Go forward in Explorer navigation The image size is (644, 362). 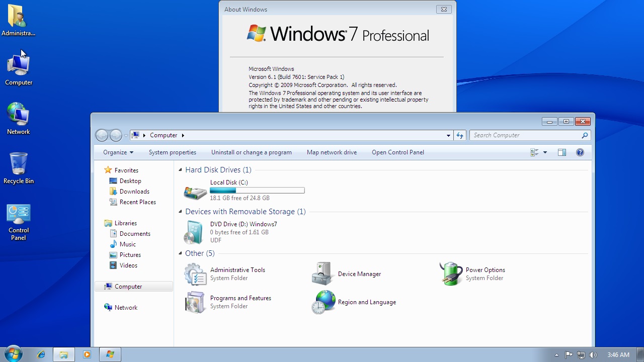pyautogui.click(x=116, y=135)
